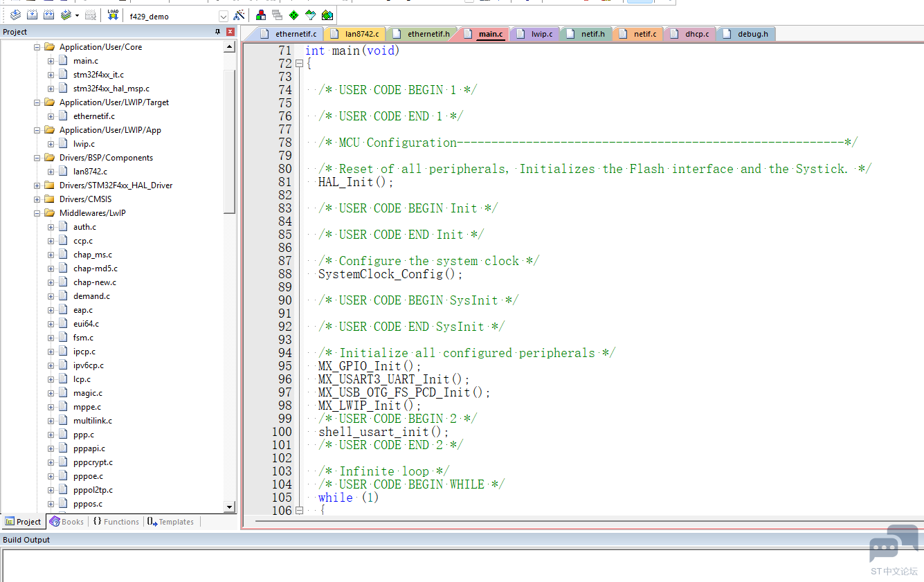The image size is (924, 582).
Task: Click HAL_Init() call on line 81
Action: [x=355, y=182]
